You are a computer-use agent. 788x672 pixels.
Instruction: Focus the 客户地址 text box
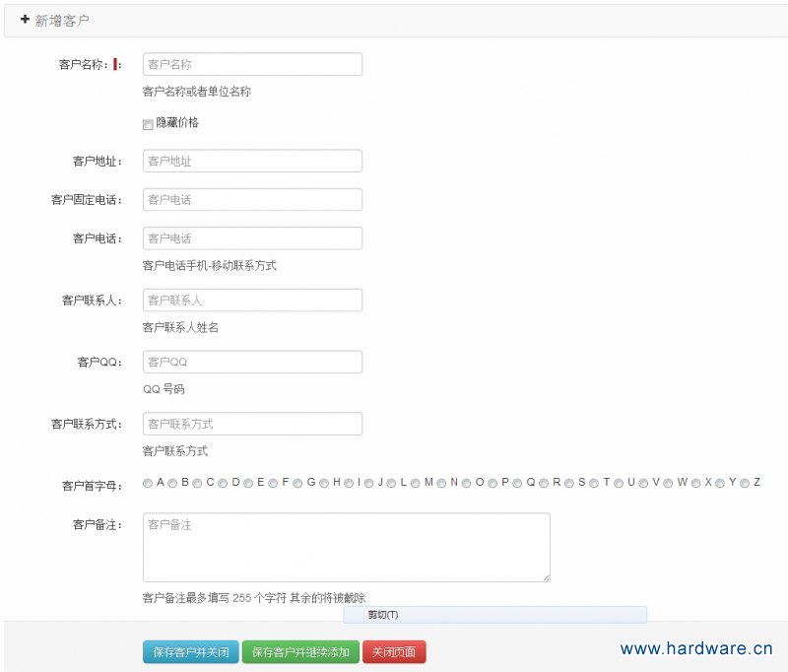point(252,161)
